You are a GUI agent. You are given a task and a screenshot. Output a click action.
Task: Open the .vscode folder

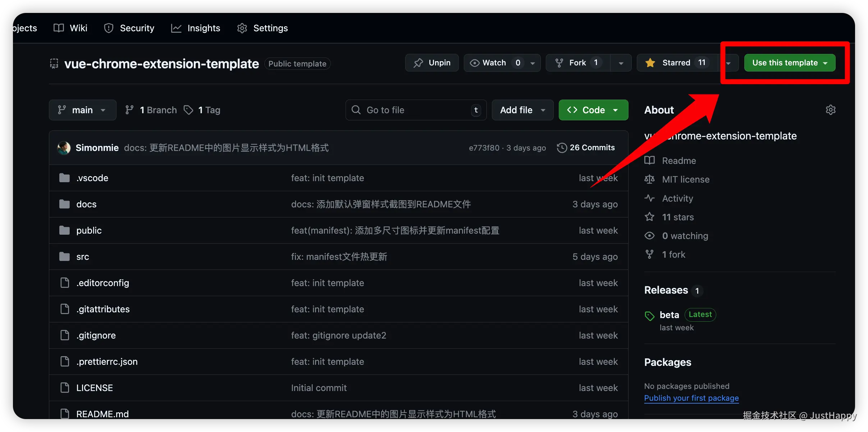coord(92,178)
